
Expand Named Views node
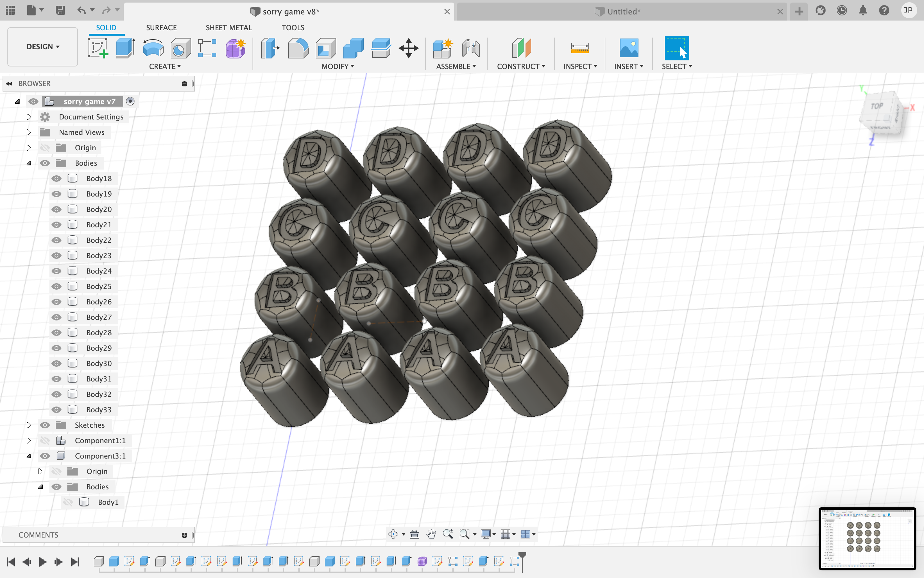point(29,132)
